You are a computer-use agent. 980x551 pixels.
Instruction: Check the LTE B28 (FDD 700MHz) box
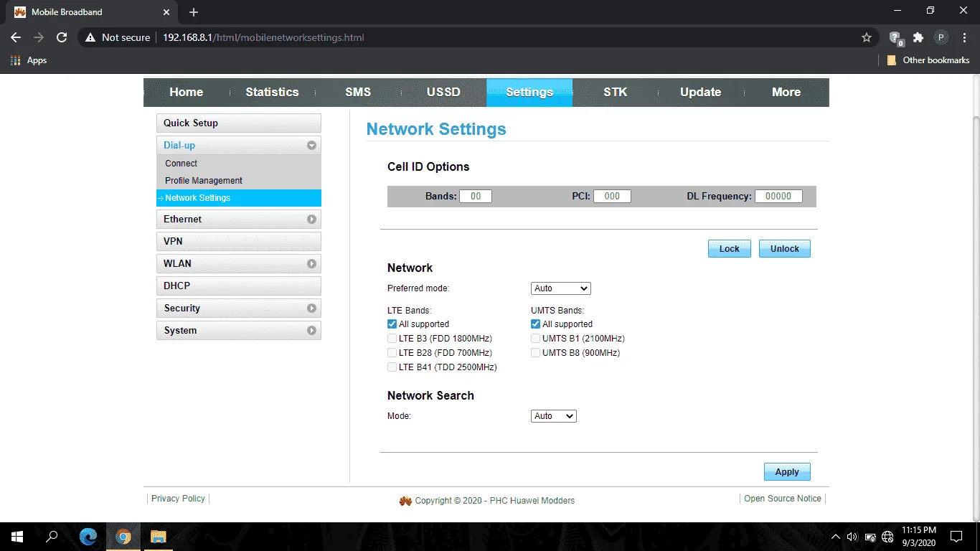point(392,353)
